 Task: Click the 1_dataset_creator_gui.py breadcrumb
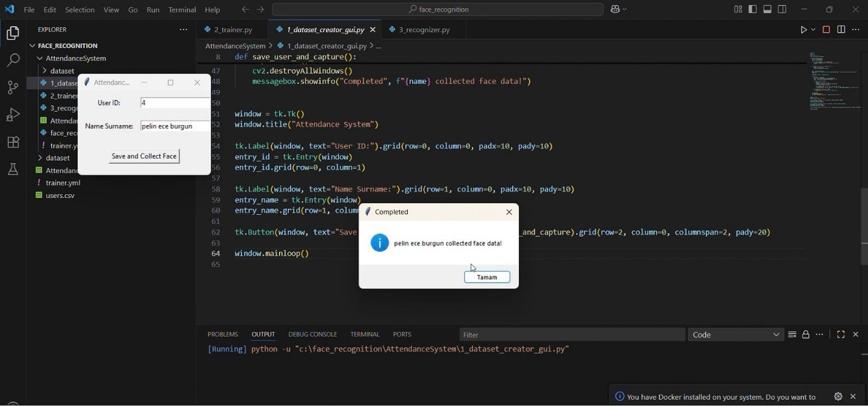[327, 46]
